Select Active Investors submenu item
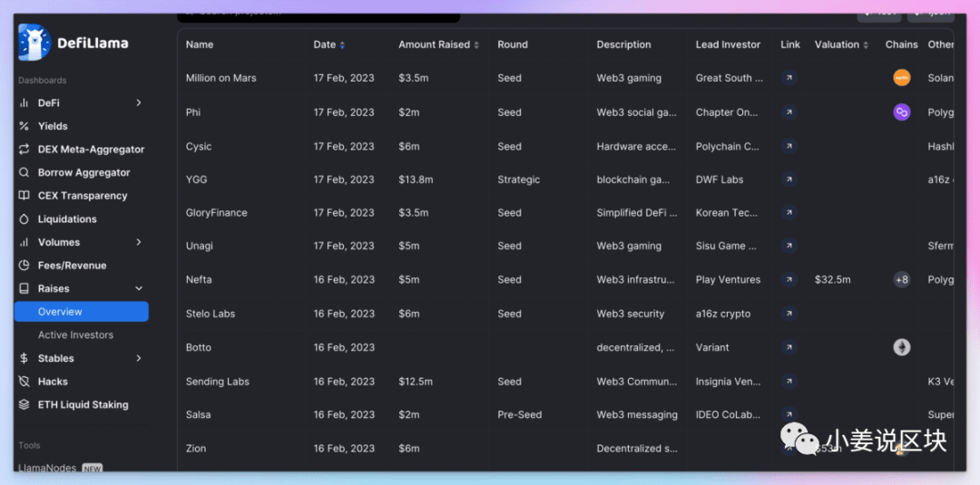Screen dimensions: 980x485 75,335
